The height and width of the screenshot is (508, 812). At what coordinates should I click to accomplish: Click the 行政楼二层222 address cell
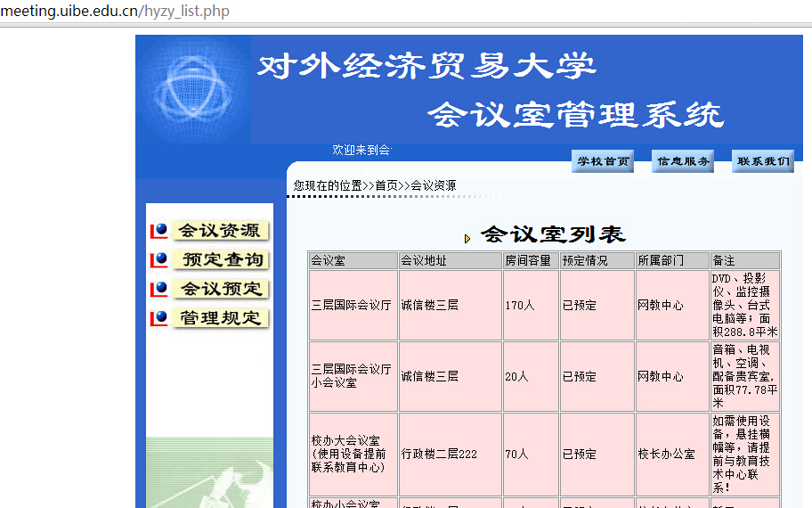451,455
